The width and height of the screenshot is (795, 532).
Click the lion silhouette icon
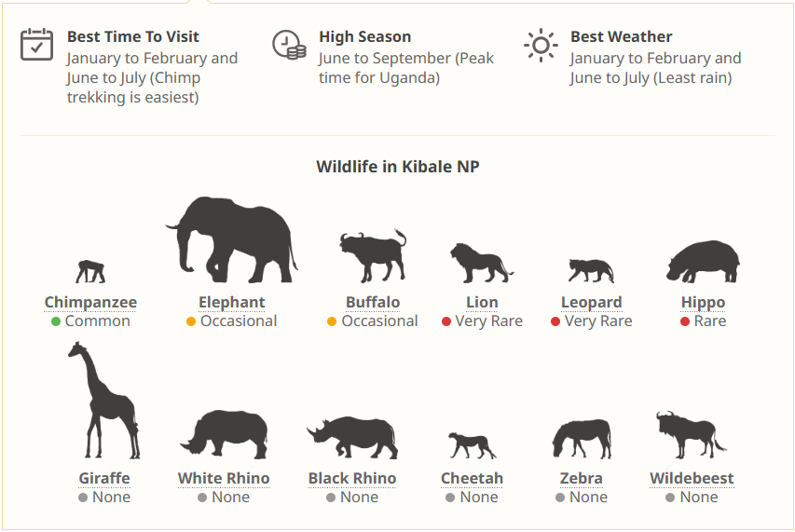[x=481, y=263]
